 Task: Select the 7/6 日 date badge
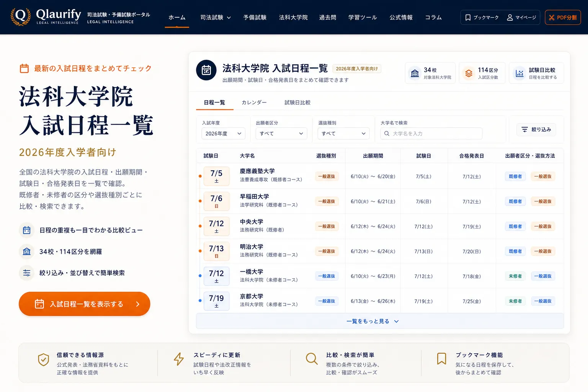[x=216, y=201]
